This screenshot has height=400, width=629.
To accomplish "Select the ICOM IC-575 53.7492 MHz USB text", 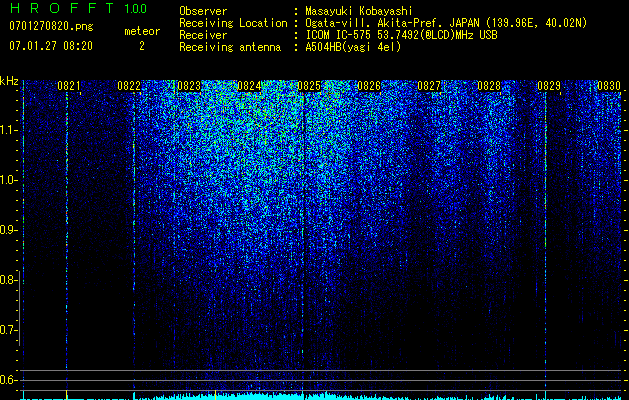I will (x=401, y=35).
